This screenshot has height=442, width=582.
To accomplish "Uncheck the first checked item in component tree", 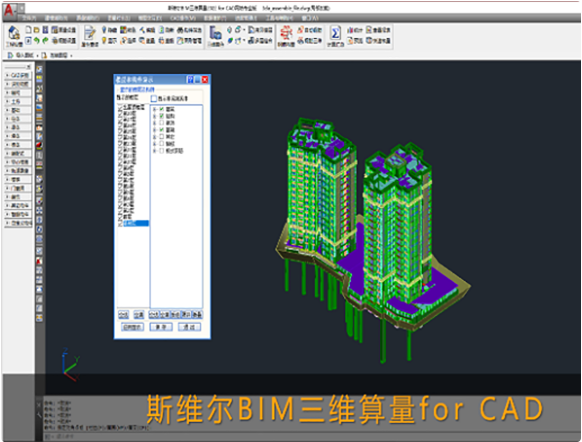I will point(161,109).
